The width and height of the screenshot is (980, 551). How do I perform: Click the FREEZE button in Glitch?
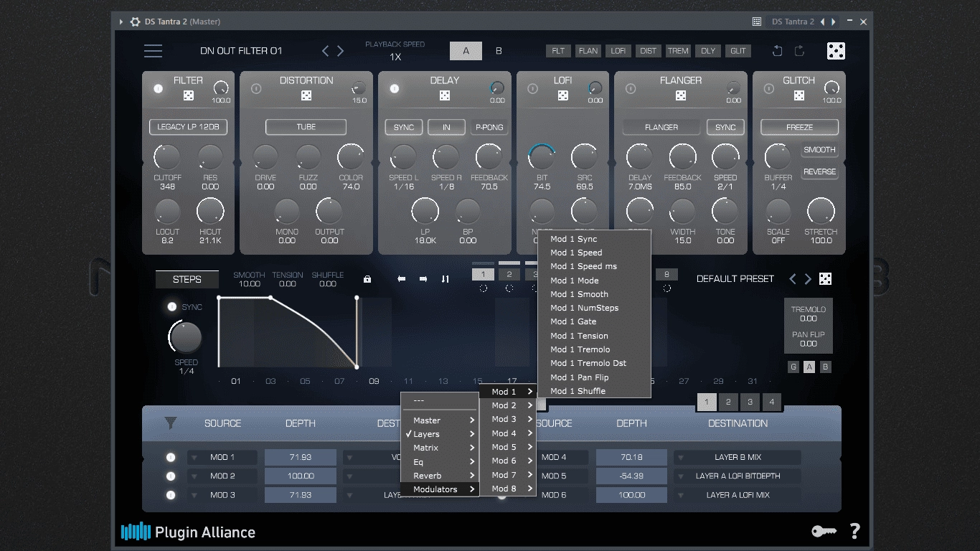click(x=799, y=127)
